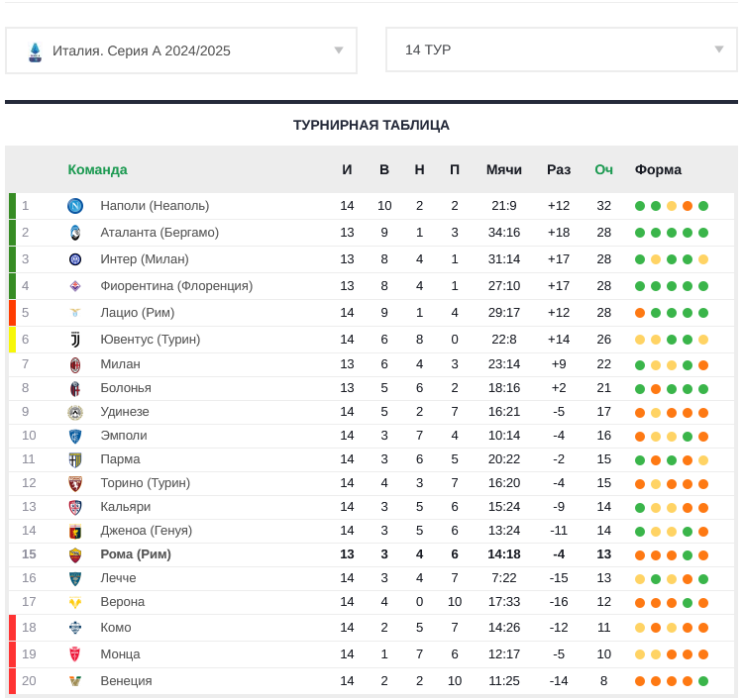Click the Fiorentina club emblem

(x=75, y=286)
